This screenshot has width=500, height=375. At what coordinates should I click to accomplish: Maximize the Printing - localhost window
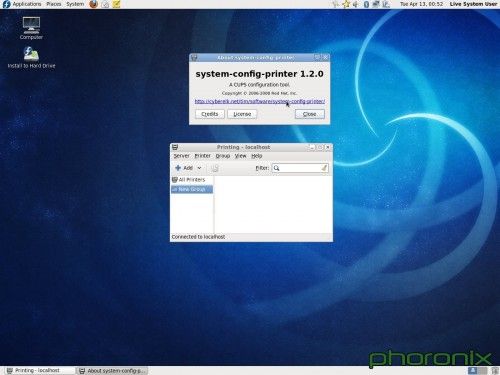pyautogui.click(x=320, y=147)
